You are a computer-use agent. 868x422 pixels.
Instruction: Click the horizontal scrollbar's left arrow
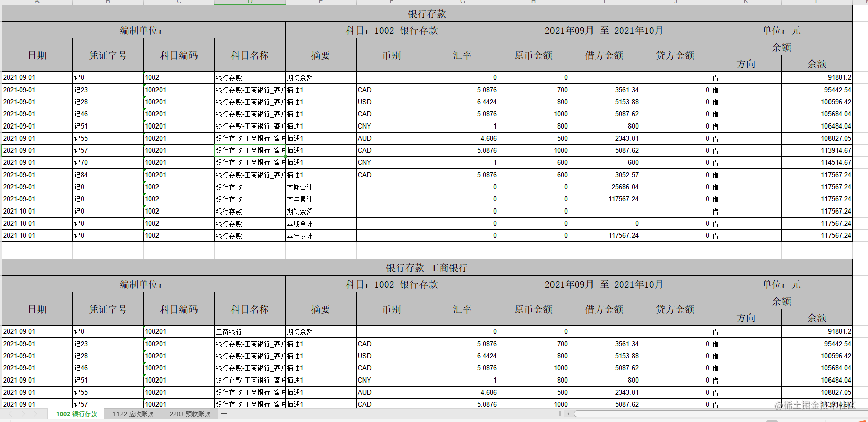click(x=568, y=414)
